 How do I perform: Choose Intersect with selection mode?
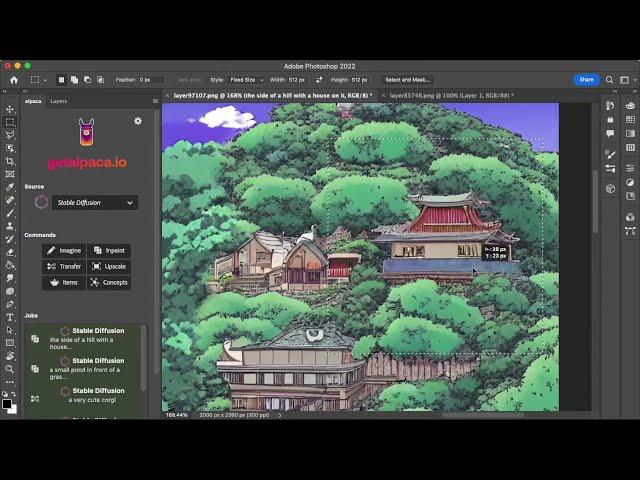[100, 80]
